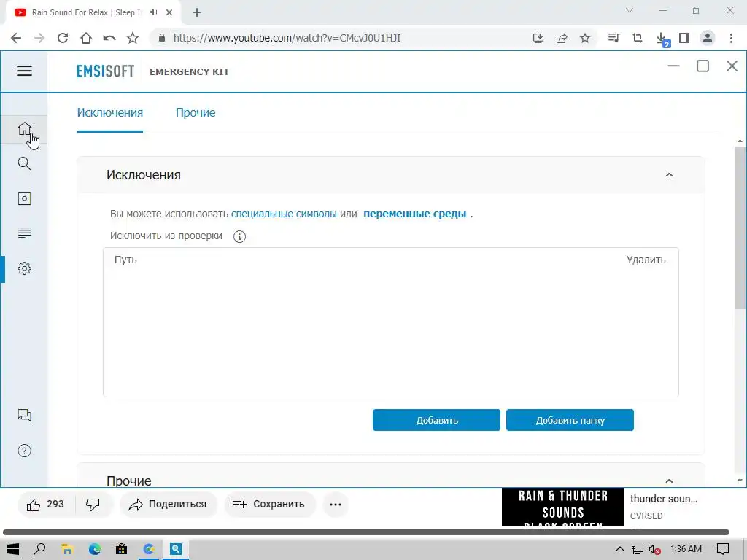Open the Windows notification center
Viewport: 747px width, 560px height.
723,549
